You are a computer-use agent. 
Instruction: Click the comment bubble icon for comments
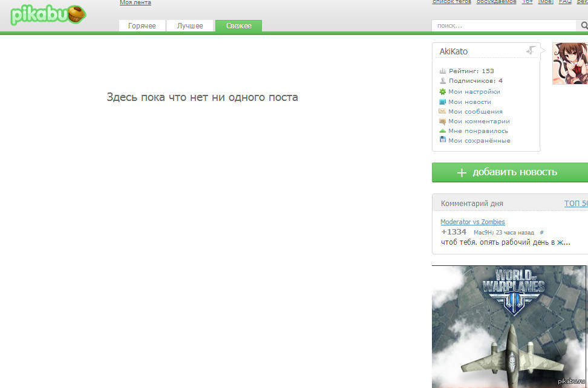tap(443, 121)
